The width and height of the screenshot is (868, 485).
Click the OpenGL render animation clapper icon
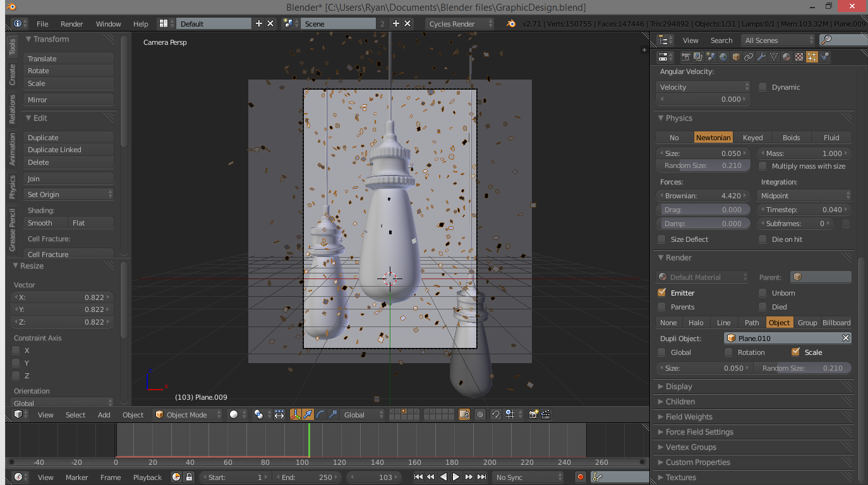pos(546,414)
